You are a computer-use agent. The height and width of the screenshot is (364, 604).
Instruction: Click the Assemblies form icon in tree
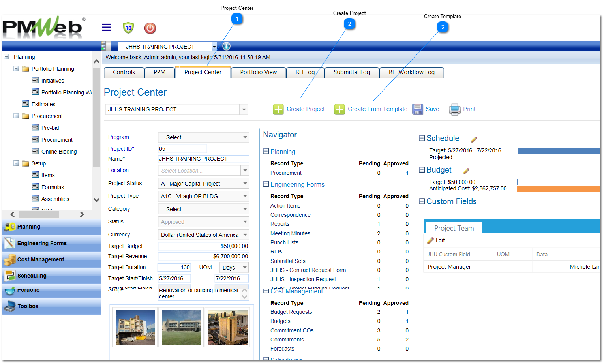(35, 199)
